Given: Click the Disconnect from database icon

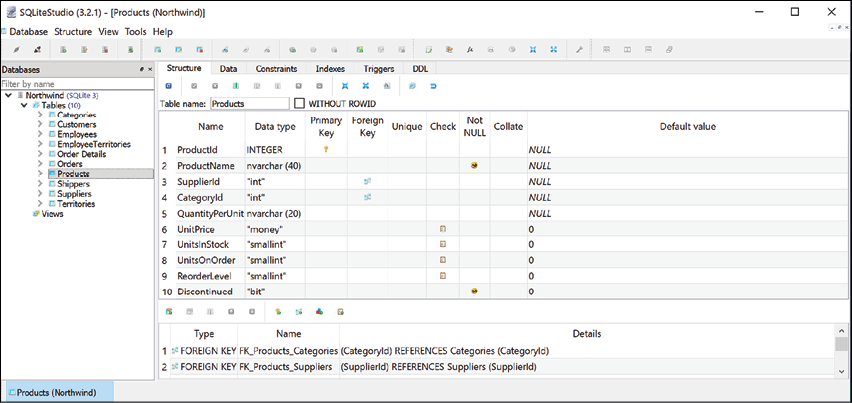Looking at the screenshot, I should pyautogui.click(x=37, y=49).
